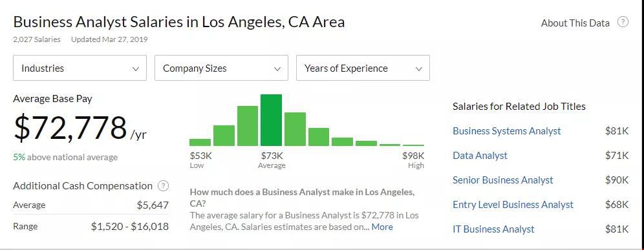Select the IT Business Analyst link
Viewport: 644px width, 250px height.
[x=493, y=229]
